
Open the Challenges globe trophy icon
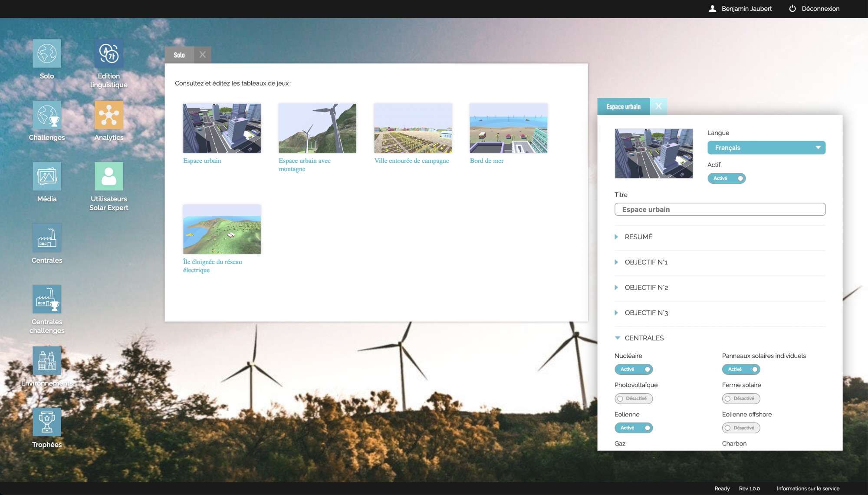tap(47, 115)
